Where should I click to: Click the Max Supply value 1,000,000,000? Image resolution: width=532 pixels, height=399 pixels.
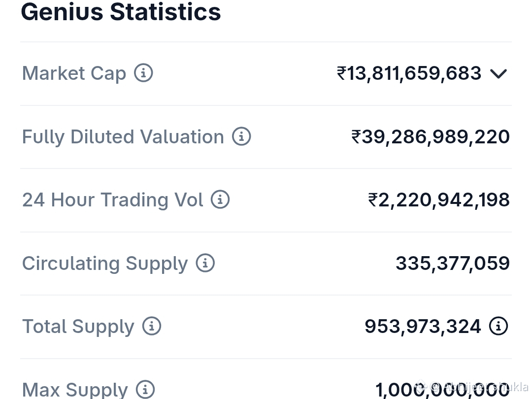pos(442,390)
